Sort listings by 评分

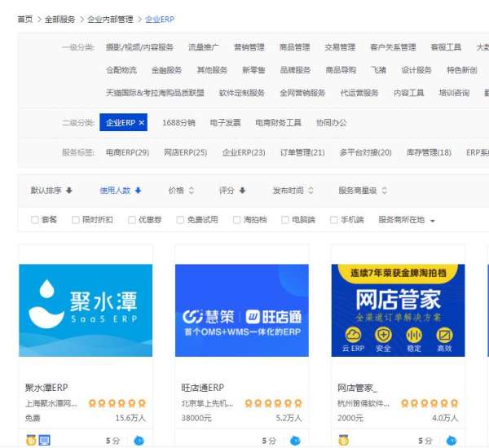point(232,190)
